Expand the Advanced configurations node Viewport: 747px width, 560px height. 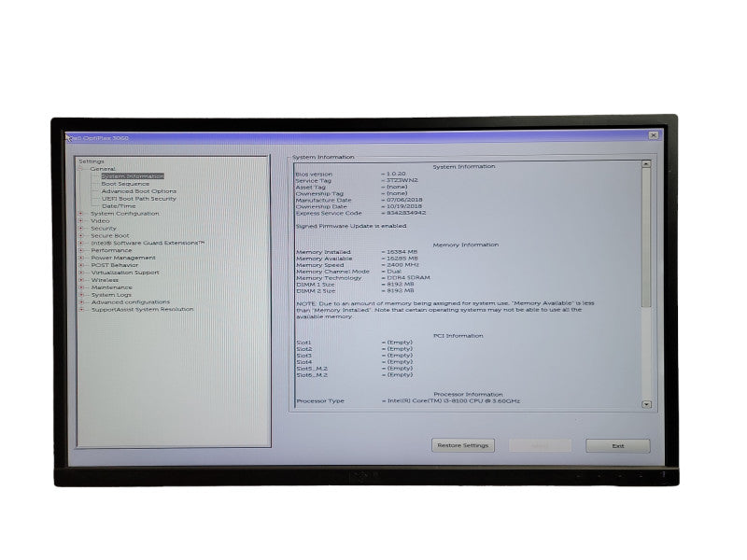(x=81, y=301)
